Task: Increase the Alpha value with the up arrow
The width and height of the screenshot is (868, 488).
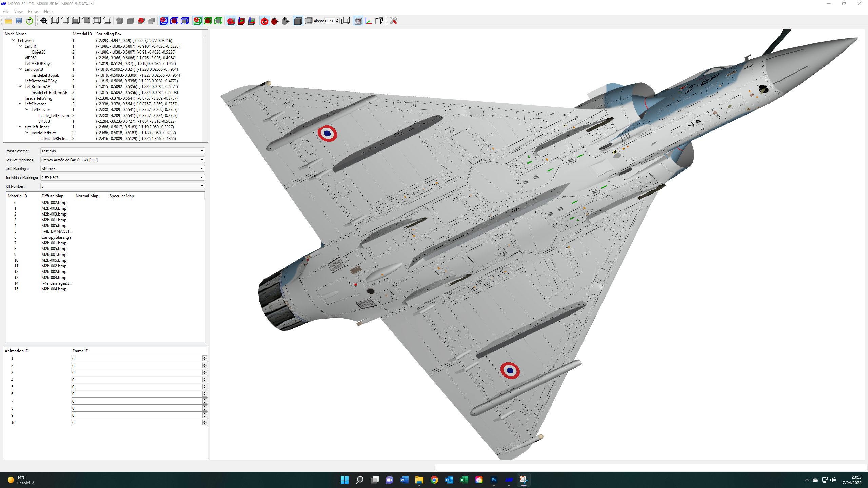Action: tap(337, 20)
